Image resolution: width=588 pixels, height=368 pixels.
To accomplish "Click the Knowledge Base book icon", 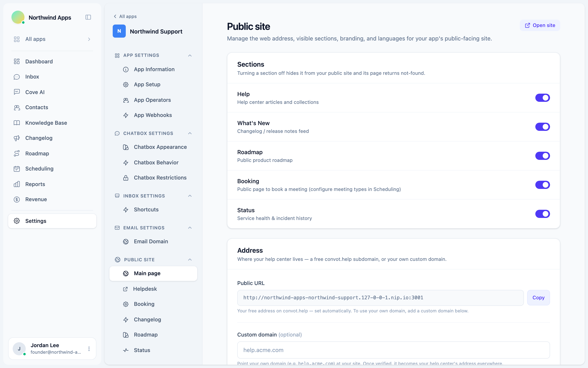I will tap(17, 123).
